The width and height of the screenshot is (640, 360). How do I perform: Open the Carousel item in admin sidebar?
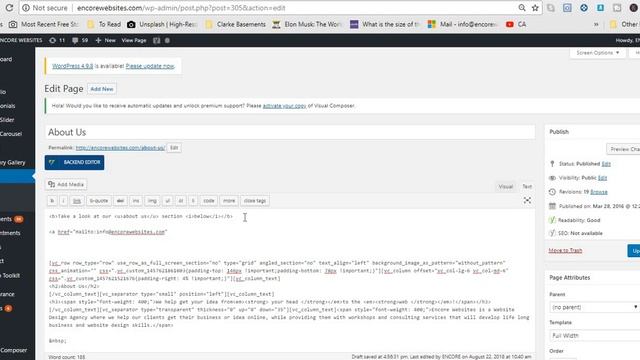point(11,134)
